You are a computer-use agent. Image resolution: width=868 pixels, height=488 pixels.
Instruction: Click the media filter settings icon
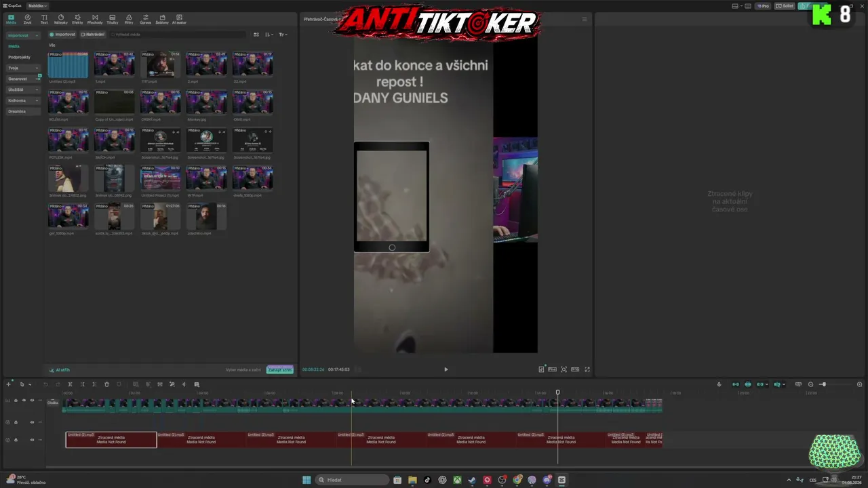click(283, 35)
